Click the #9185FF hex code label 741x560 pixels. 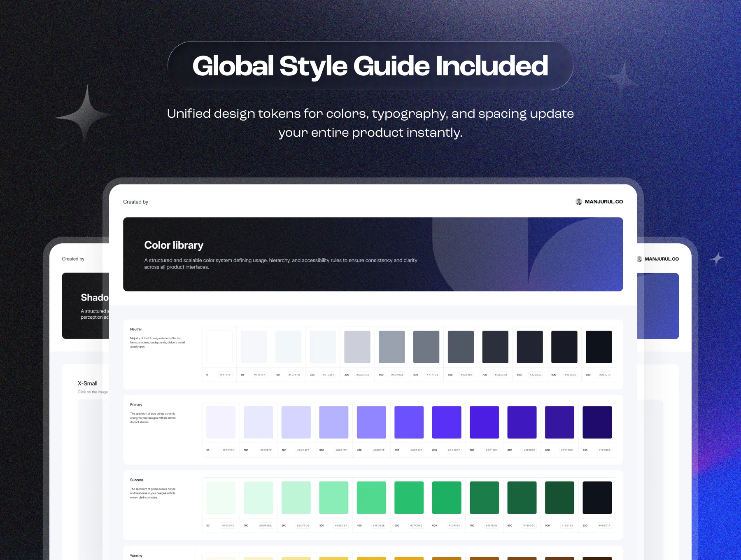pyautogui.click(x=379, y=450)
